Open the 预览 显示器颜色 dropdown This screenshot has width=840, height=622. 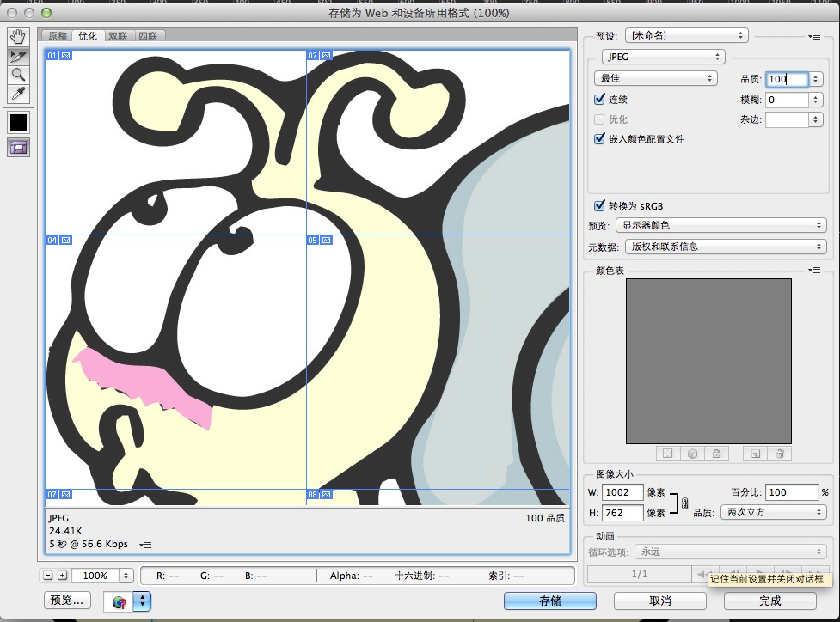coord(721,225)
